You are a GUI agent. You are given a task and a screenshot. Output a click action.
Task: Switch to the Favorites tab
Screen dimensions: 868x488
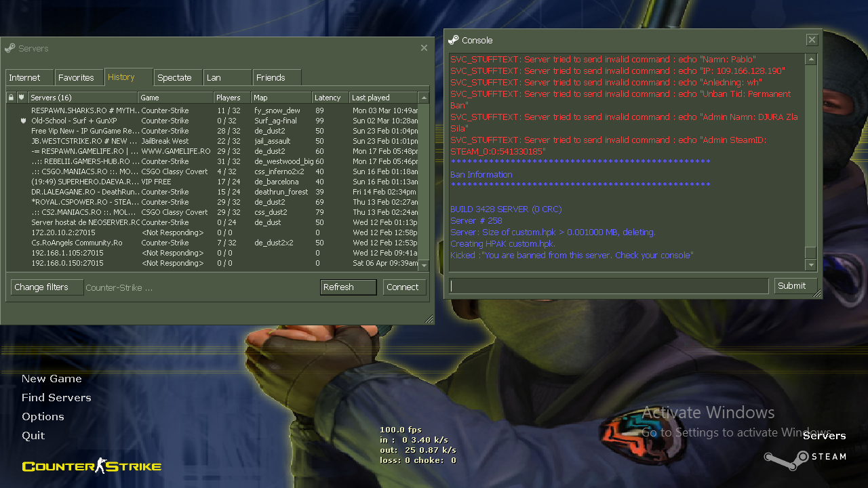[x=79, y=77]
